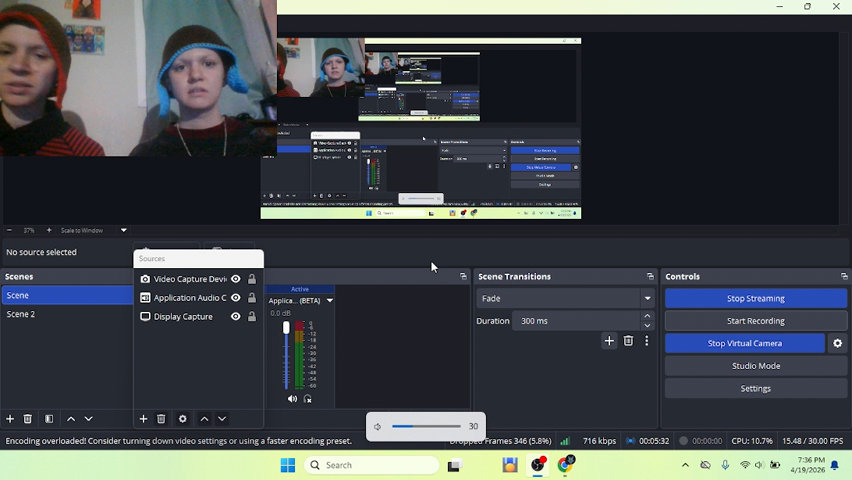Open the taskbar clock showing 7:36 PM
852x480 pixels.
pos(807,465)
